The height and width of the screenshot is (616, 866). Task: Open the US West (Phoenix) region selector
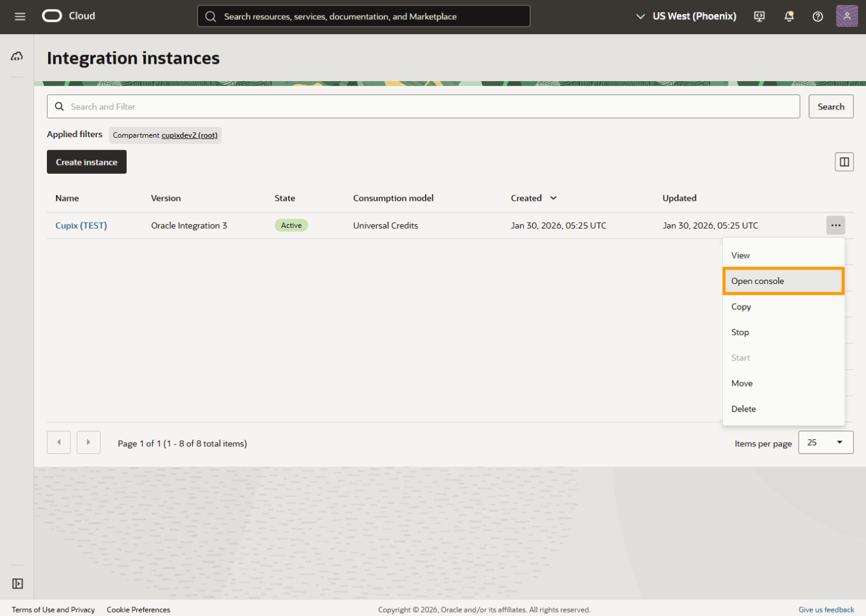686,16
